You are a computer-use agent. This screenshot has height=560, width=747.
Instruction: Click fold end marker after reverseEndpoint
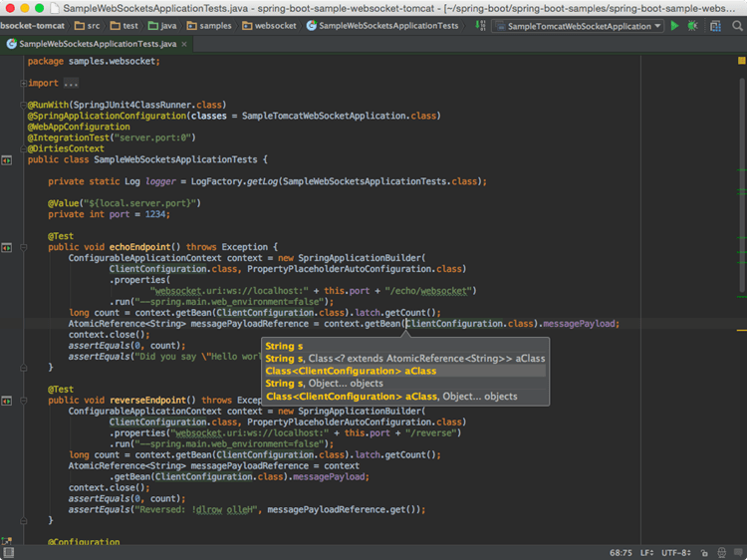pyautogui.click(x=23, y=521)
